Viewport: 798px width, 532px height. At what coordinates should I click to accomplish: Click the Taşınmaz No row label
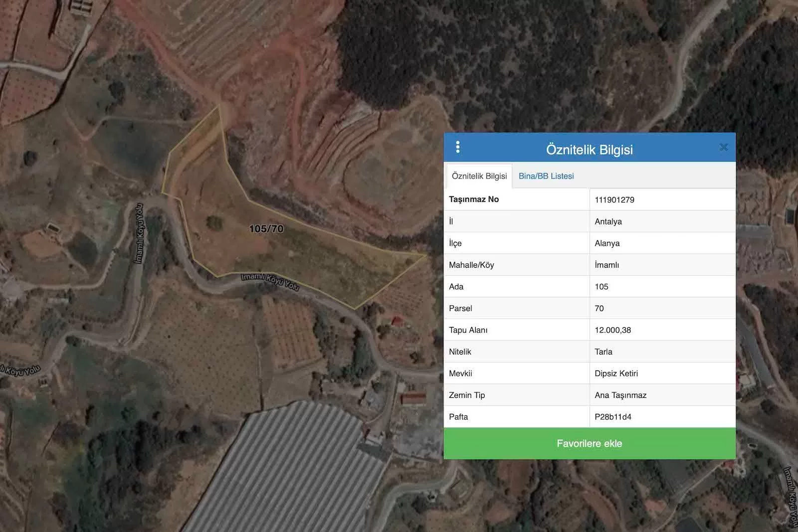coord(474,199)
